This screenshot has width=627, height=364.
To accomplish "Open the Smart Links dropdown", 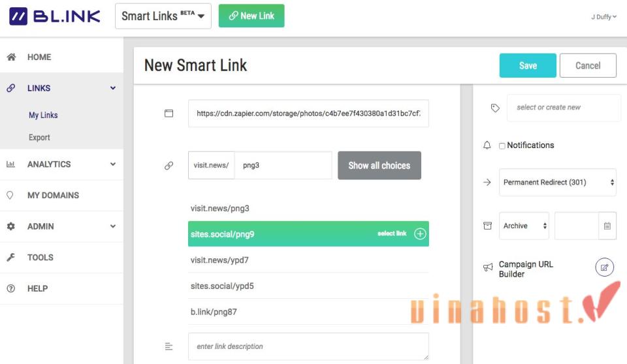I will click(x=163, y=16).
